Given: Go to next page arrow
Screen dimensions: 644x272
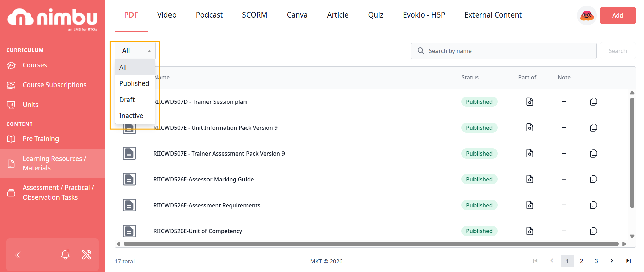Looking at the screenshot, I should coord(612,261).
